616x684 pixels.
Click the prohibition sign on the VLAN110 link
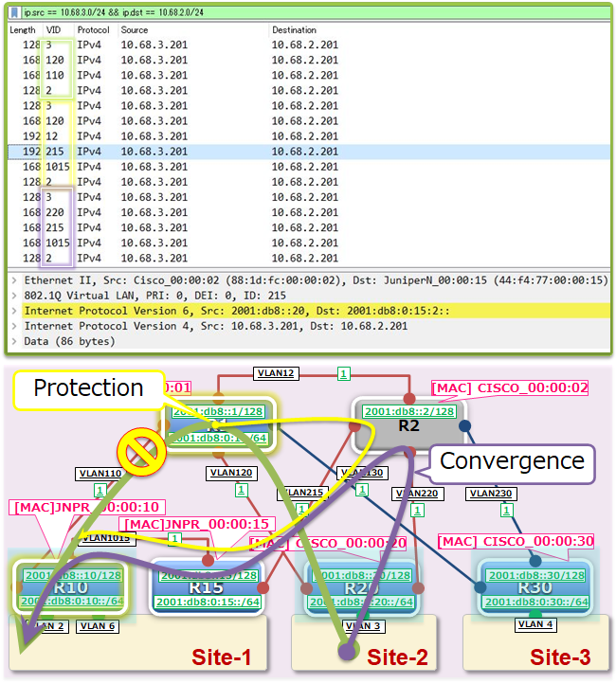(141, 452)
